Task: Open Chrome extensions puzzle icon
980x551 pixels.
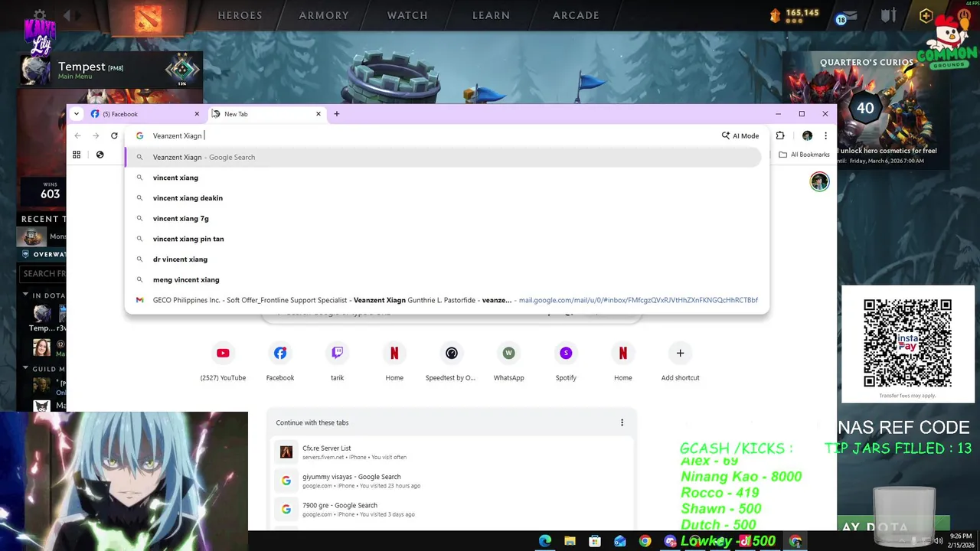Action: pos(780,135)
